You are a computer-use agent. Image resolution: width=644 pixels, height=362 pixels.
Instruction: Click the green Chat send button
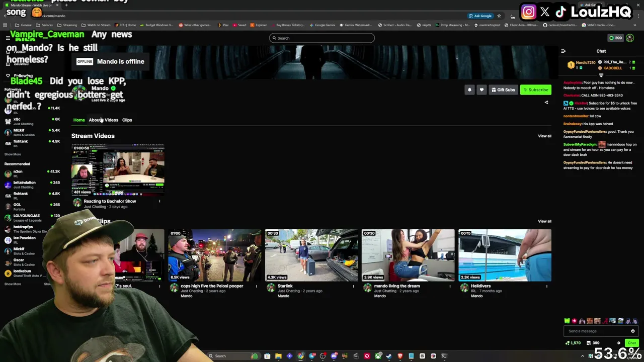[632, 343]
